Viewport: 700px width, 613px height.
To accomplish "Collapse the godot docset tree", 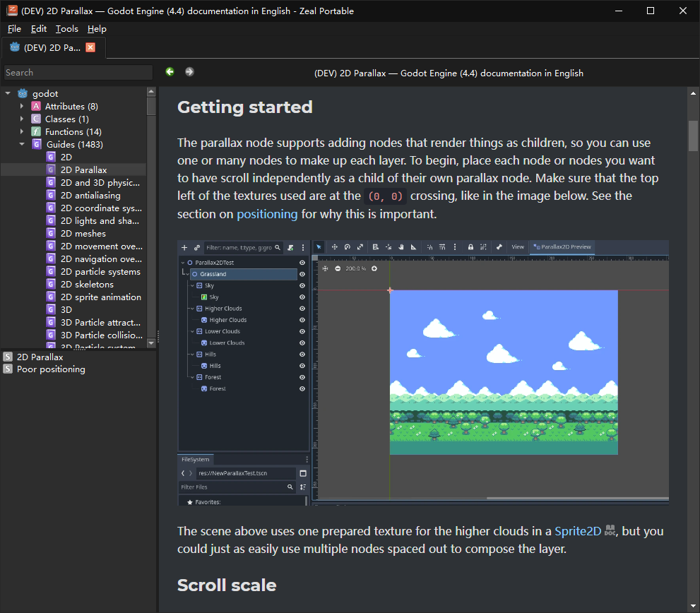I will [x=8, y=93].
